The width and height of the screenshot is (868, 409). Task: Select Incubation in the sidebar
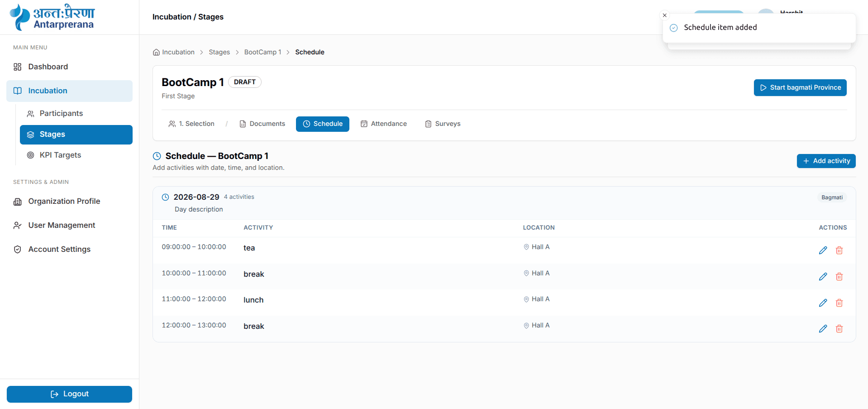pos(69,91)
